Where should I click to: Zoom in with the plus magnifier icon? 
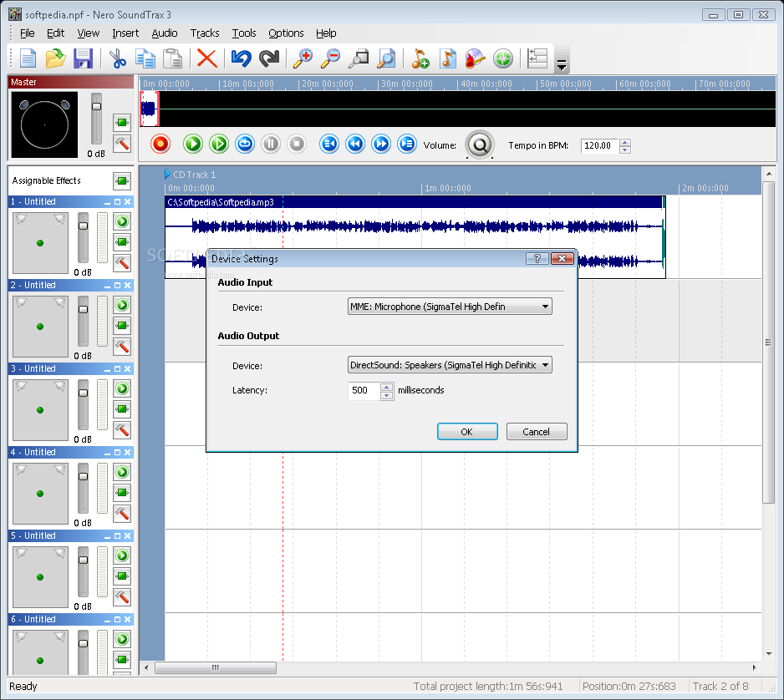click(303, 58)
